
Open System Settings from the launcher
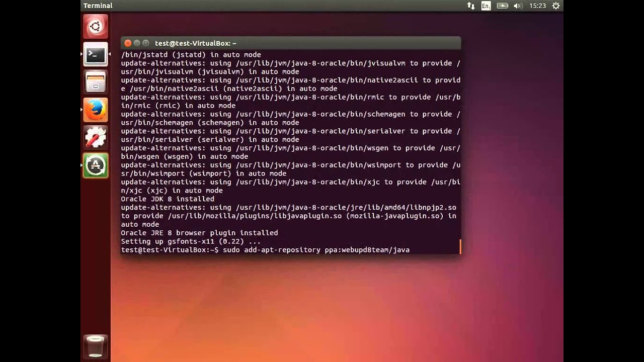coord(96,137)
